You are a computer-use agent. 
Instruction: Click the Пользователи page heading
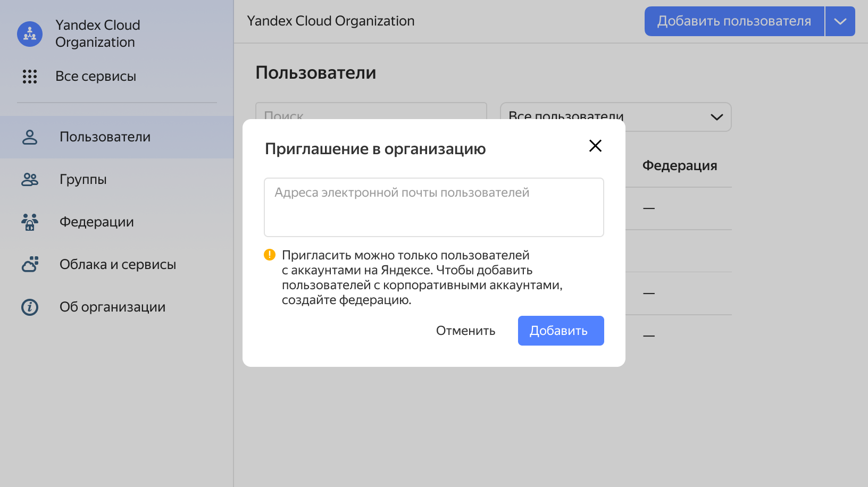[x=316, y=73]
